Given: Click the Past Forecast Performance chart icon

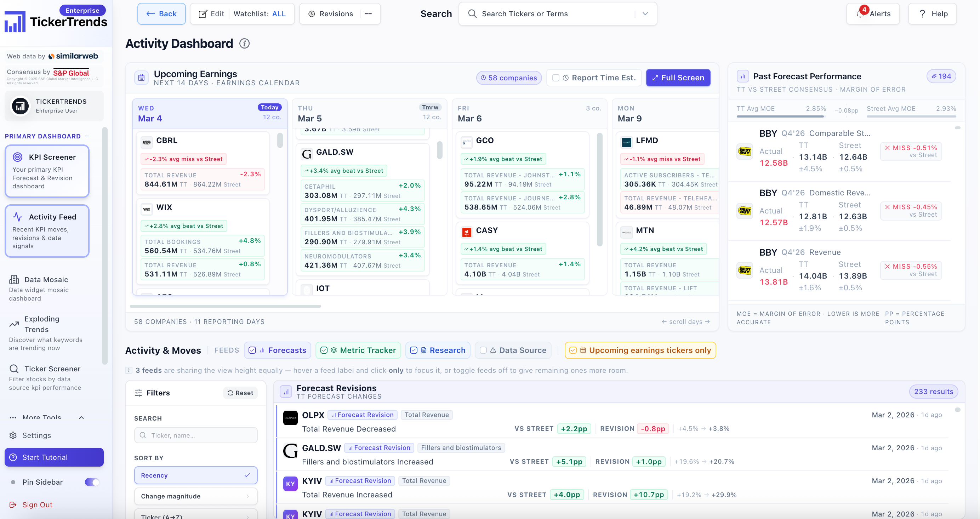Looking at the screenshot, I should (742, 76).
